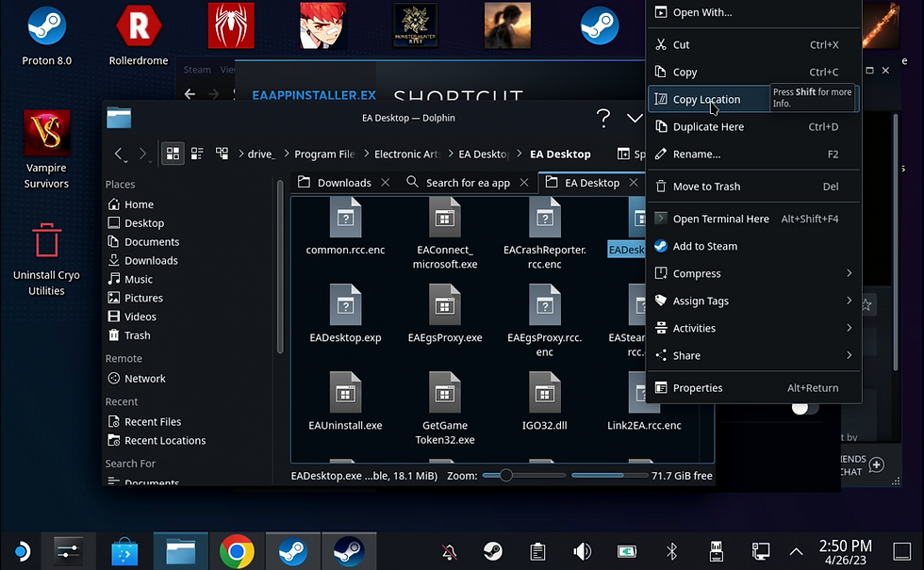Show hidden system tray icons arrow
The width and height of the screenshot is (924, 570).
coord(796,552)
